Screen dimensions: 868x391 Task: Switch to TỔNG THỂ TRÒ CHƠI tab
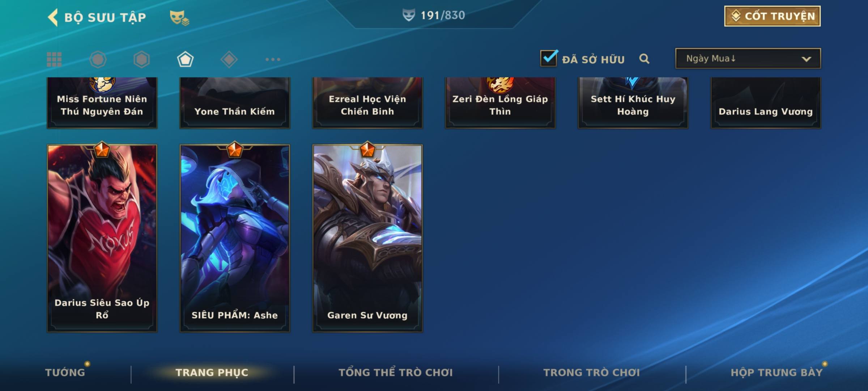[x=396, y=372]
